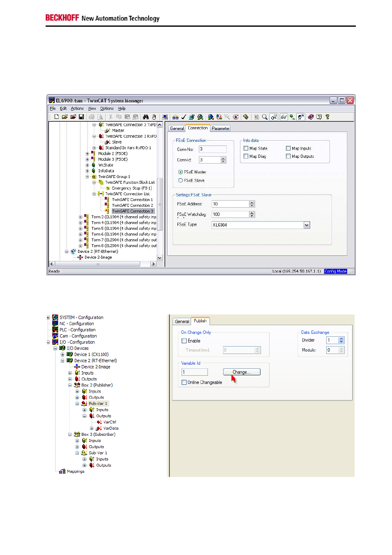This screenshot has height=555, width=392.
Task: Open the FSoE Type dropdown
Action: (x=307, y=225)
